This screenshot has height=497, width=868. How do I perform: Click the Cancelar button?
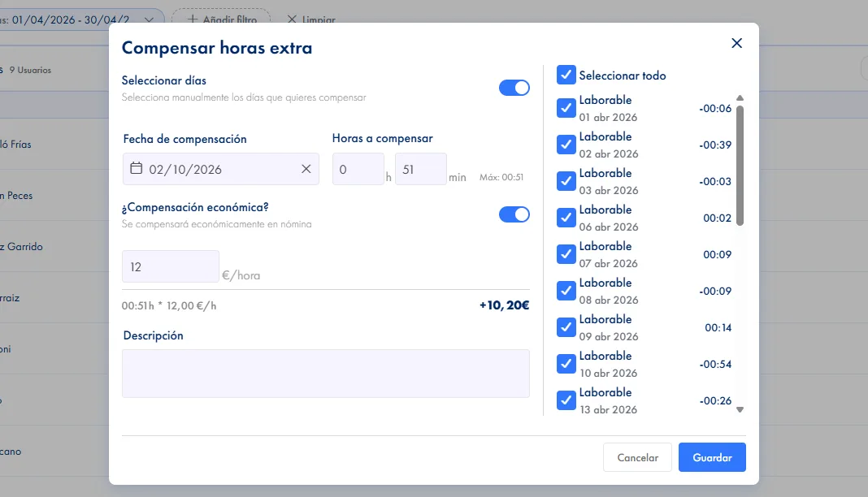(637, 457)
